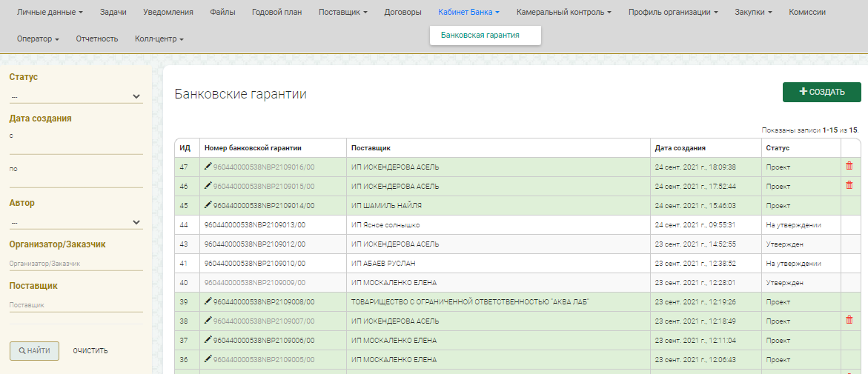
Task: Open the Отчетность section
Action: [96, 39]
